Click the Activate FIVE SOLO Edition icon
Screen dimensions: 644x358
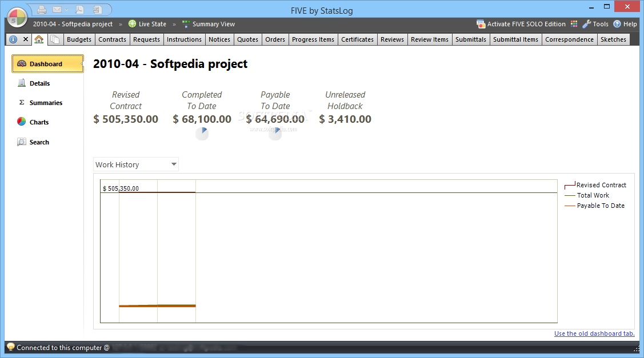(x=481, y=24)
